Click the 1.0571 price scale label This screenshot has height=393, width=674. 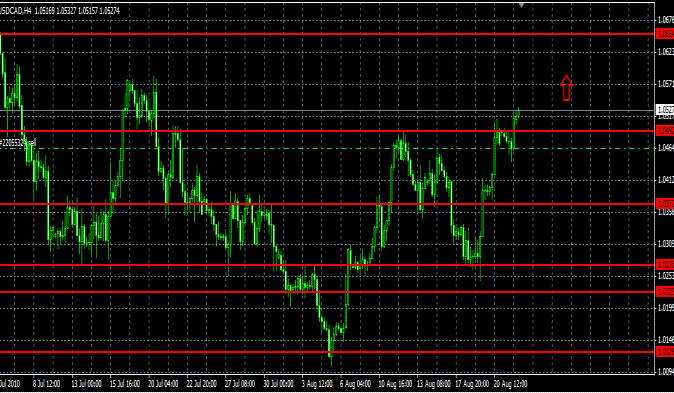(x=666, y=83)
